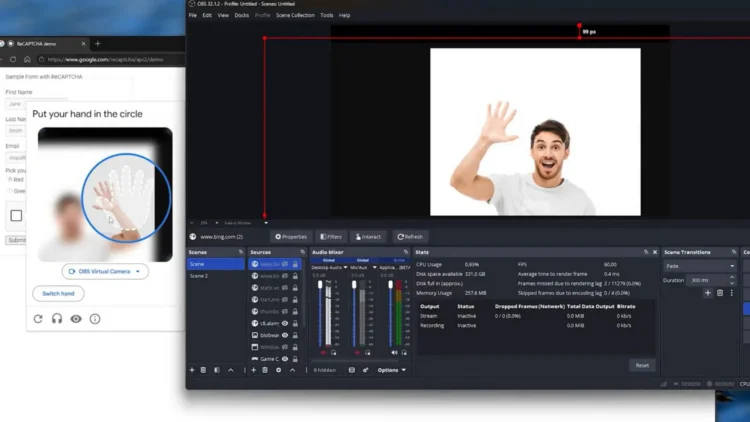The height and width of the screenshot is (422, 750).
Task: Open the Tools menu
Action: (x=327, y=15)
